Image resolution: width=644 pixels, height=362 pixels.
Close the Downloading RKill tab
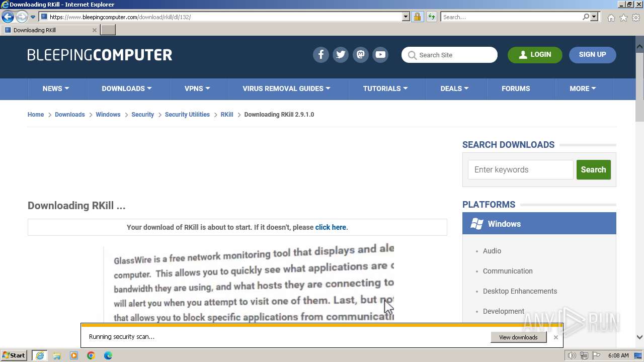click(94, 30)
